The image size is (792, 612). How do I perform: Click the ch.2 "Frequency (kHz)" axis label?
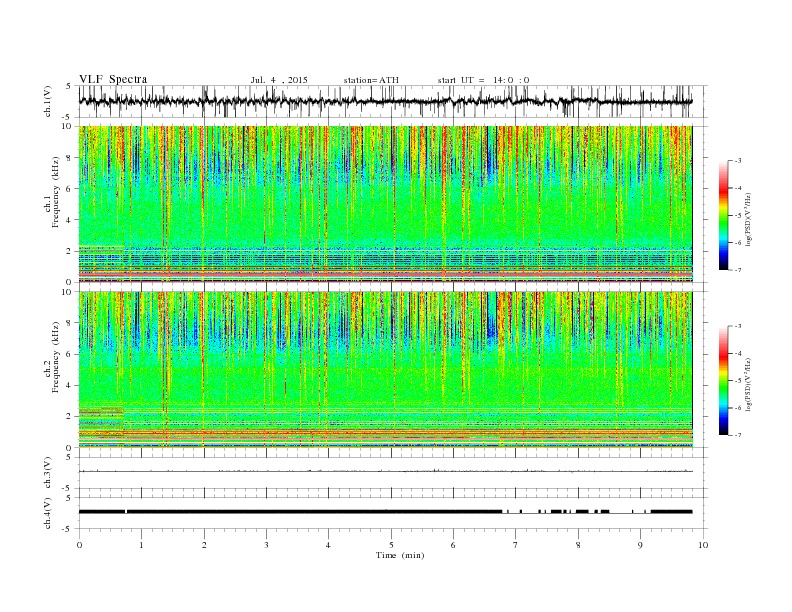pyautogui.click(x=56, y=356)
